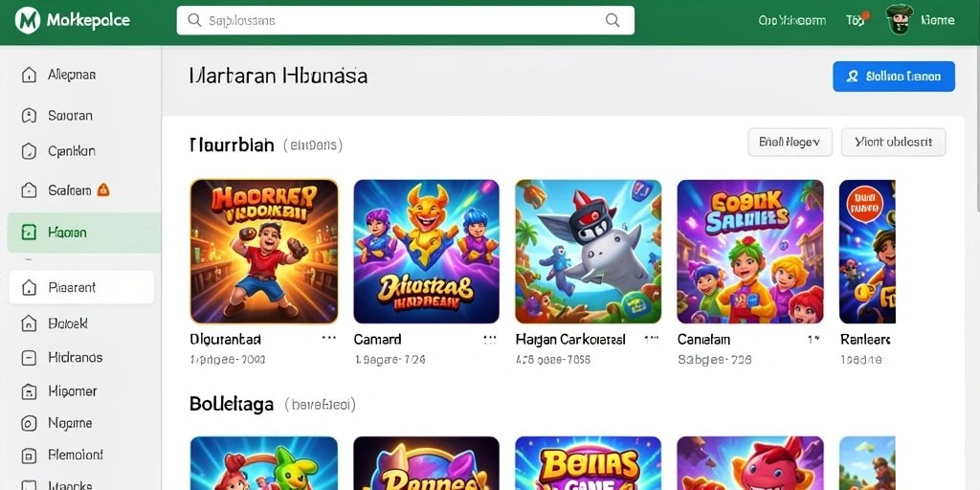Open more options for Canelam card
The image size is (980, 490).
click(813, 340)
